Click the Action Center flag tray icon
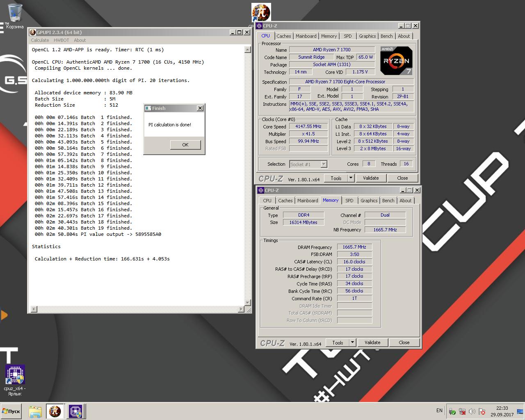Viewport: 525px width, 420px height. [x=482, y=411]
